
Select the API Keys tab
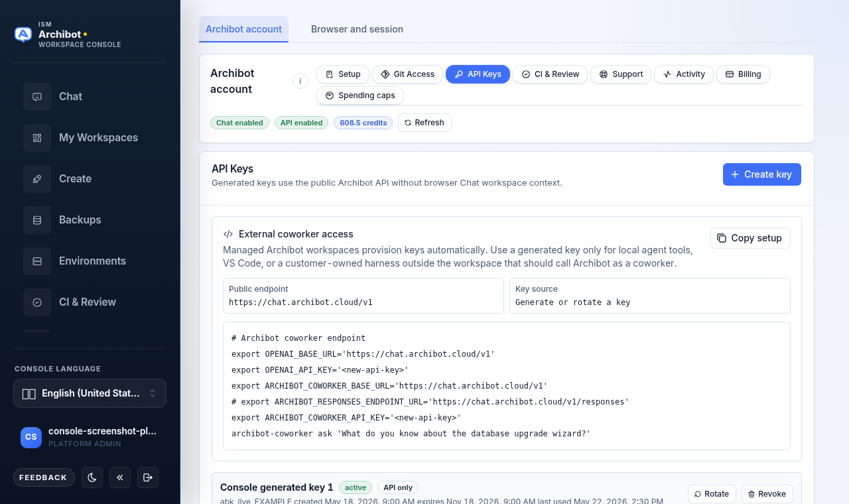tap(478, 74)
